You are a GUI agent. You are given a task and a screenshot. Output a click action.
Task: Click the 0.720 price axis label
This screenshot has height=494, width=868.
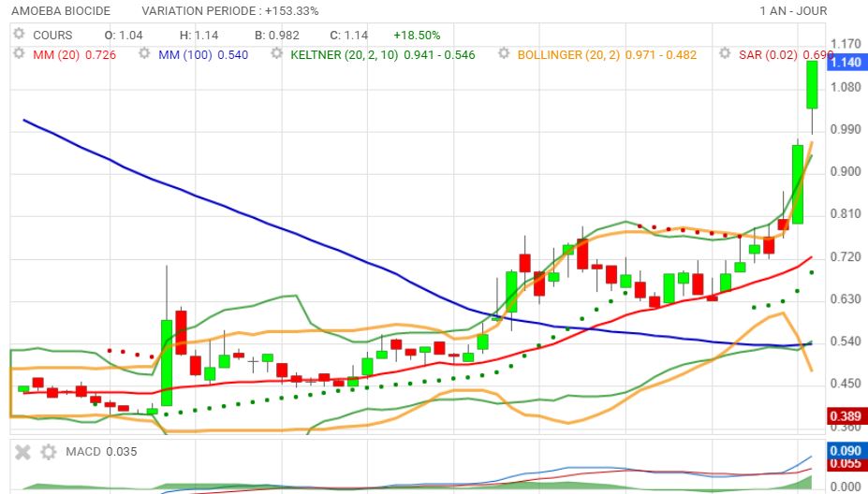tap(846, 257)
